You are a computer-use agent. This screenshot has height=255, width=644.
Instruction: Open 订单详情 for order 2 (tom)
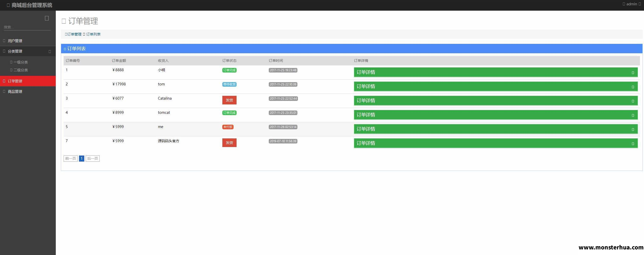click(x=496, y=86)
